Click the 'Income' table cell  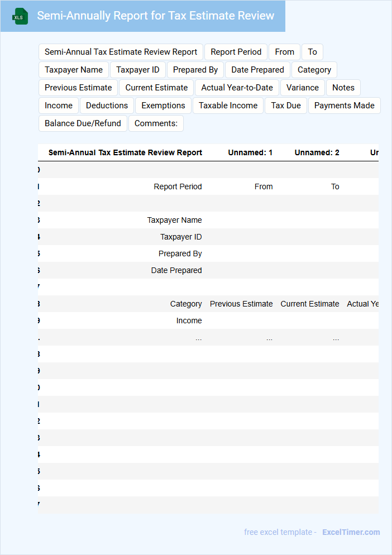coord(189,320)
